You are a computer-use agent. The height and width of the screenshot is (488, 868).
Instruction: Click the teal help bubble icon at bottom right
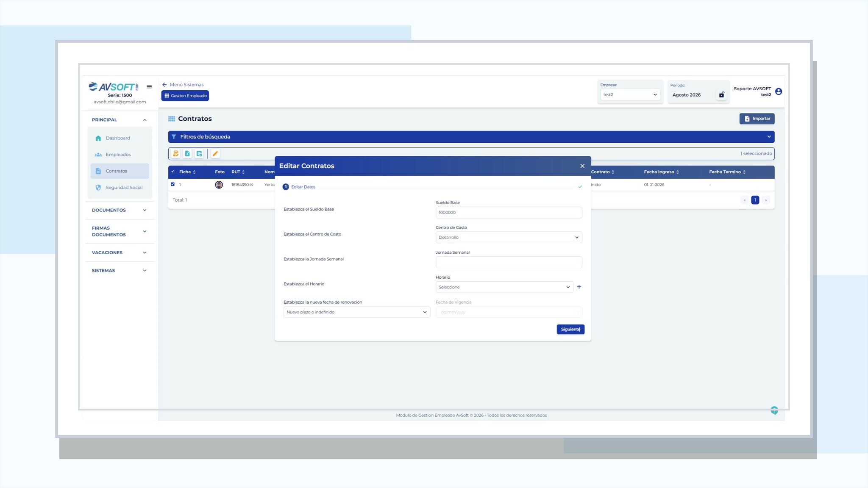[774, 410]
